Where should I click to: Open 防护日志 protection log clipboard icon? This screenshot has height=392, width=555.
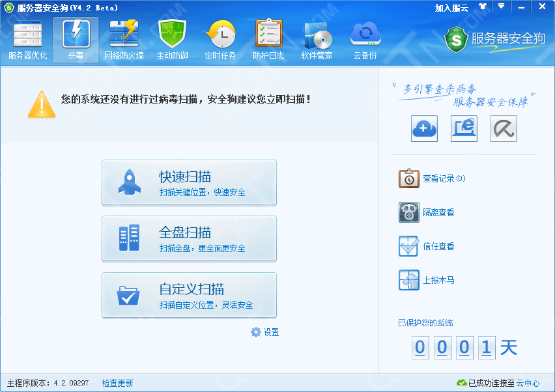point(268,40)
